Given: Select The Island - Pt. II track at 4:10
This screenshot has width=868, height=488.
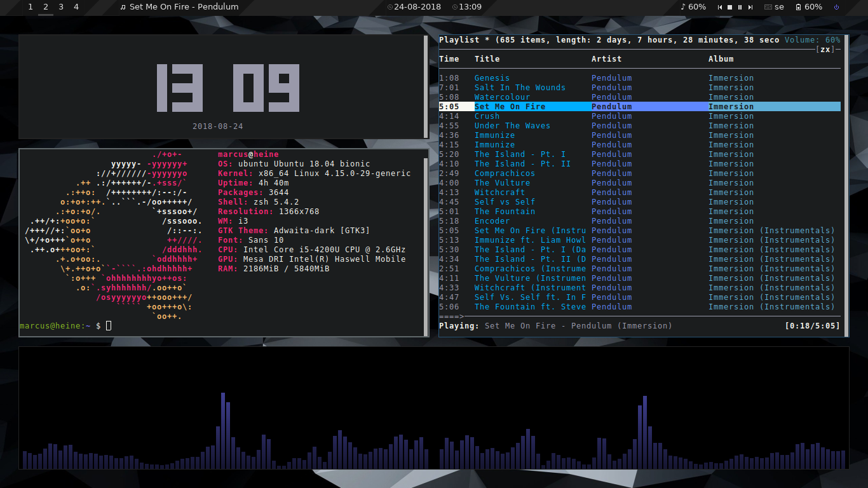Looking at the screenshot, I should pos(639,164).
